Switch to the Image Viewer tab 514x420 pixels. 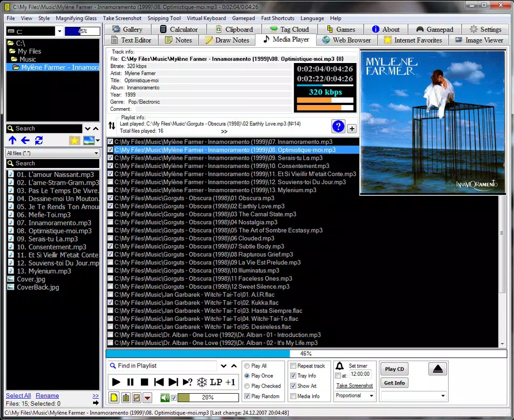point(479,40)
